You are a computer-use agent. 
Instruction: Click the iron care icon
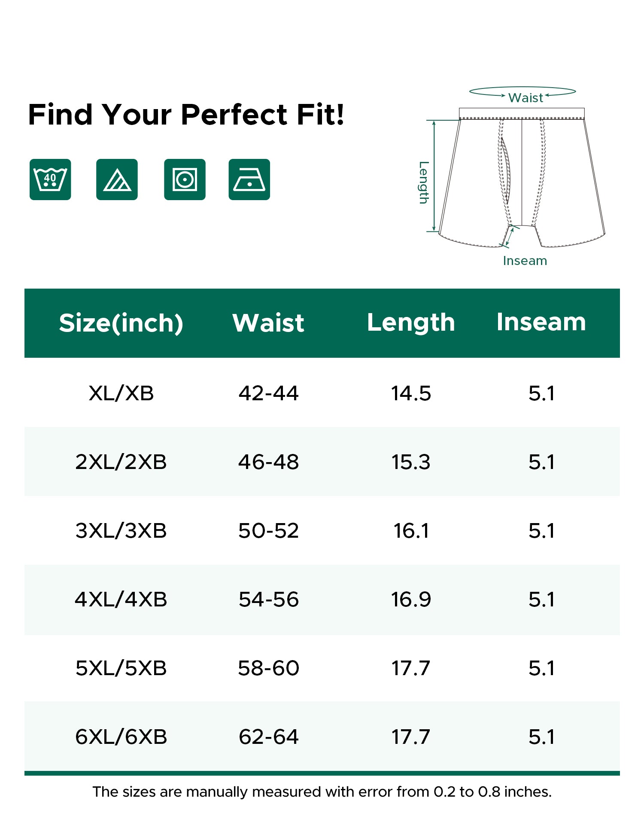click(x=249, y=180)
